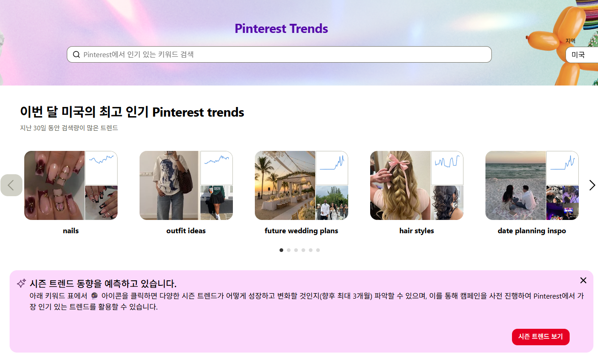Click the 지역 label above region selector
This screenshot has height=364, width=598.
pyautogui.click(x=571, y=41)
